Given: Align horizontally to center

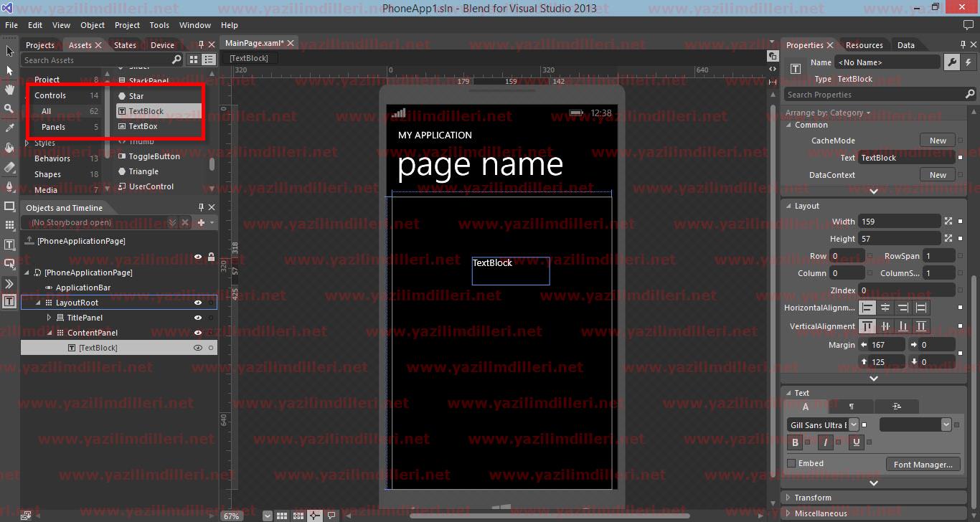Looking at the screenshot, I should [x=885, y=308].
